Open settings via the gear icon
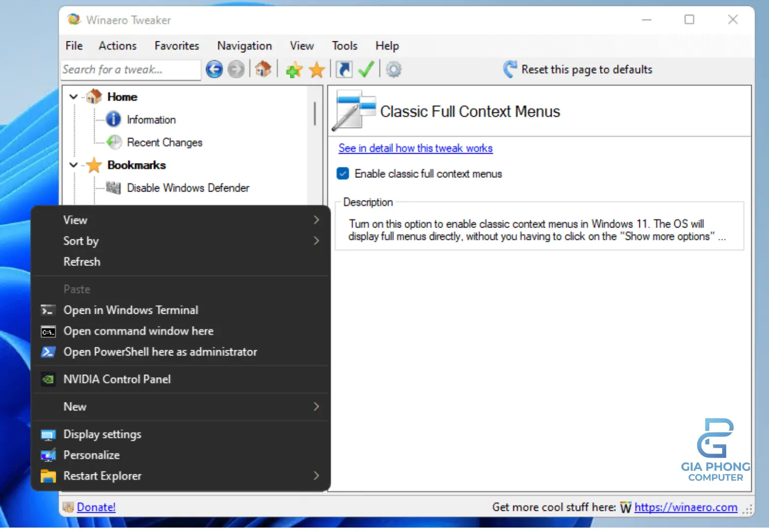The height and width of the screenshot is (532, 769). 393,69
